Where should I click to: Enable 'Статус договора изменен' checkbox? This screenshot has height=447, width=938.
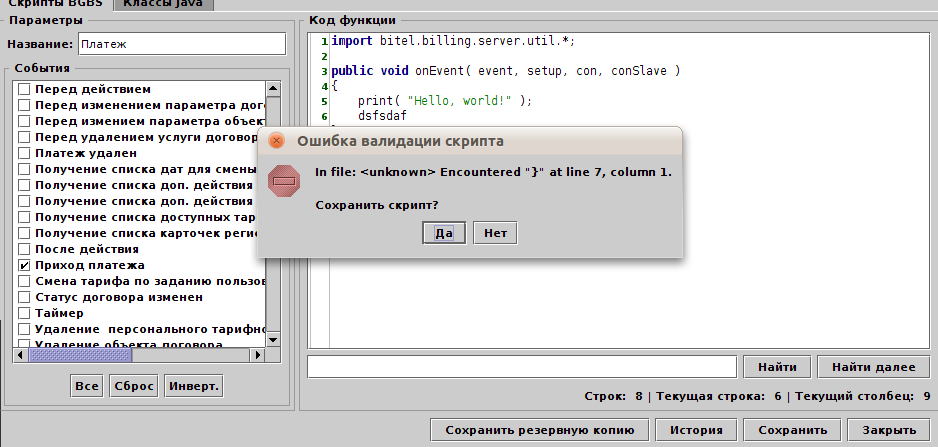[x=24, y=297]
